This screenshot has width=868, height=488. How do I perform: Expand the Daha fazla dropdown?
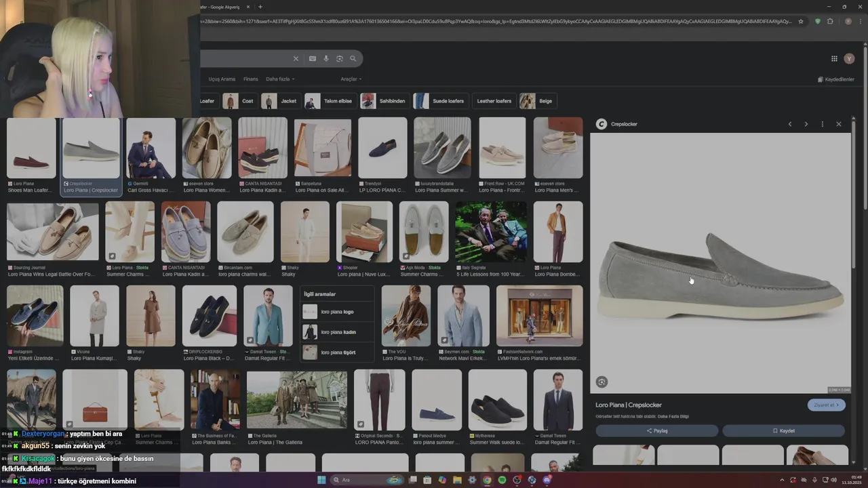[x=280, y=79]
